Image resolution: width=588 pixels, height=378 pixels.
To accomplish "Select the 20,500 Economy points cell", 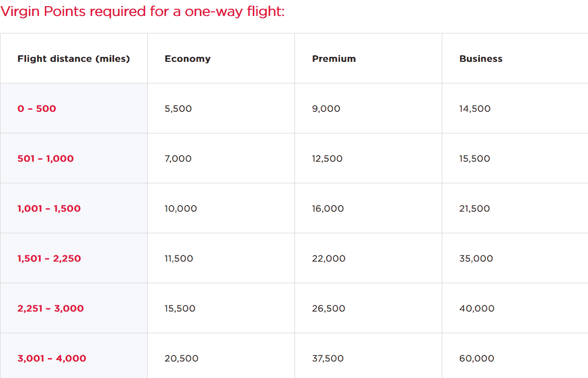I will 181,358.
